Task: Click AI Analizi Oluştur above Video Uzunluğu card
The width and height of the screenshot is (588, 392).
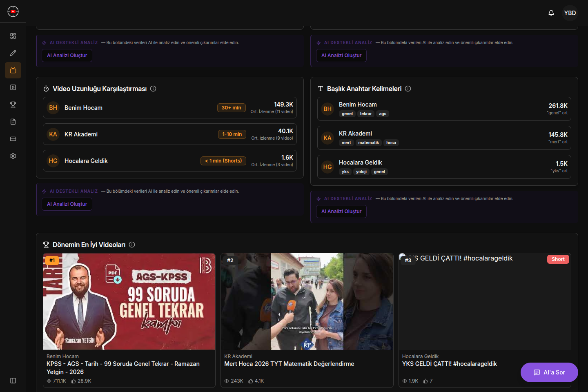Action: coord(67,56)
